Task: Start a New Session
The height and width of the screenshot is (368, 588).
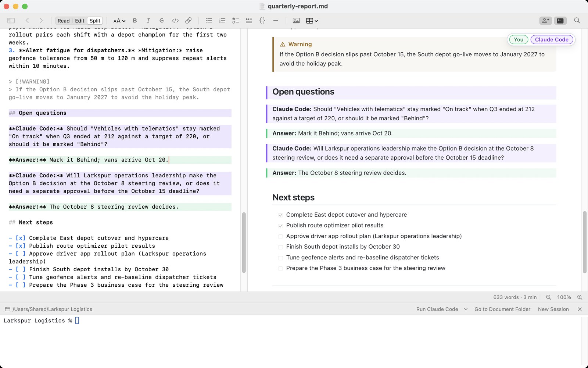Action: 553,309
